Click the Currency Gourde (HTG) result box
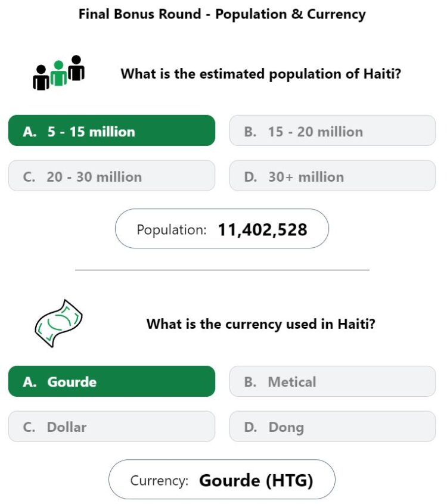This screenshot has height=504, width=447. tap(222, 479)
